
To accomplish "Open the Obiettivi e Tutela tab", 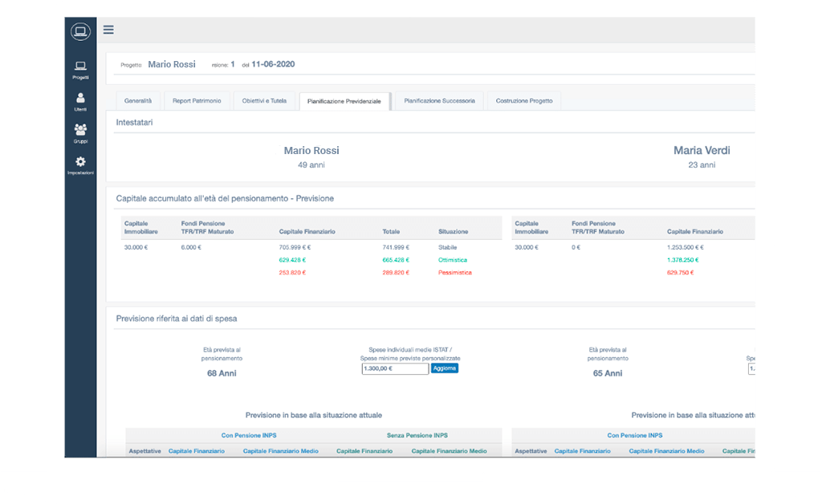I will [x=264, y=100].
